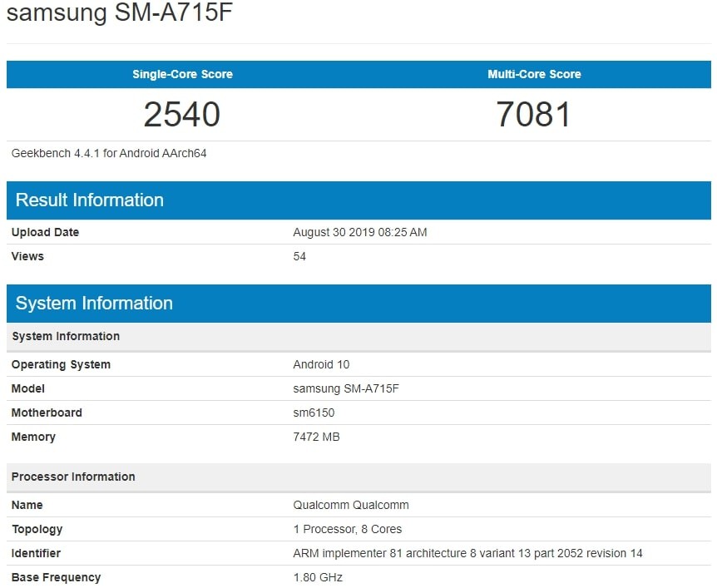
Task: Expand the Result Information section
Action: pos(89,200)
